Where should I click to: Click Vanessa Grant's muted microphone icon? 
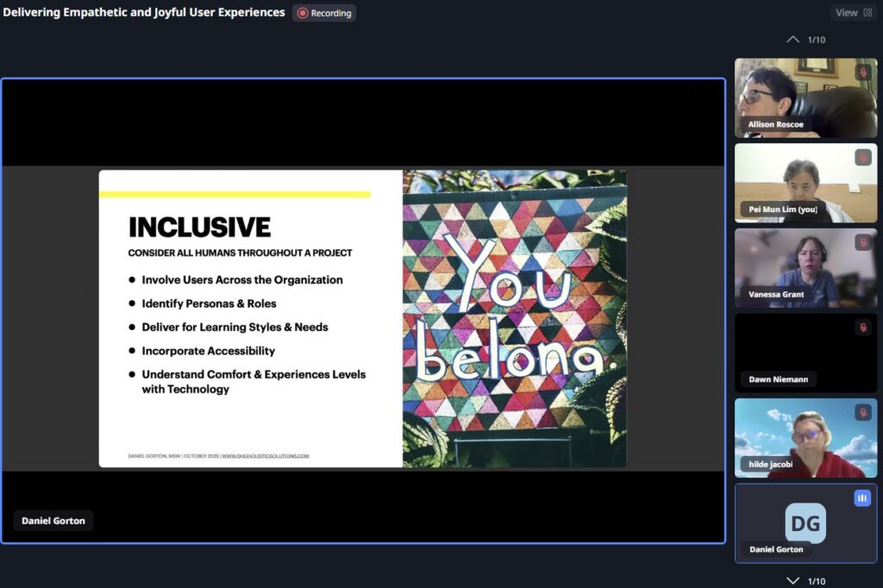tap(862, 242)
